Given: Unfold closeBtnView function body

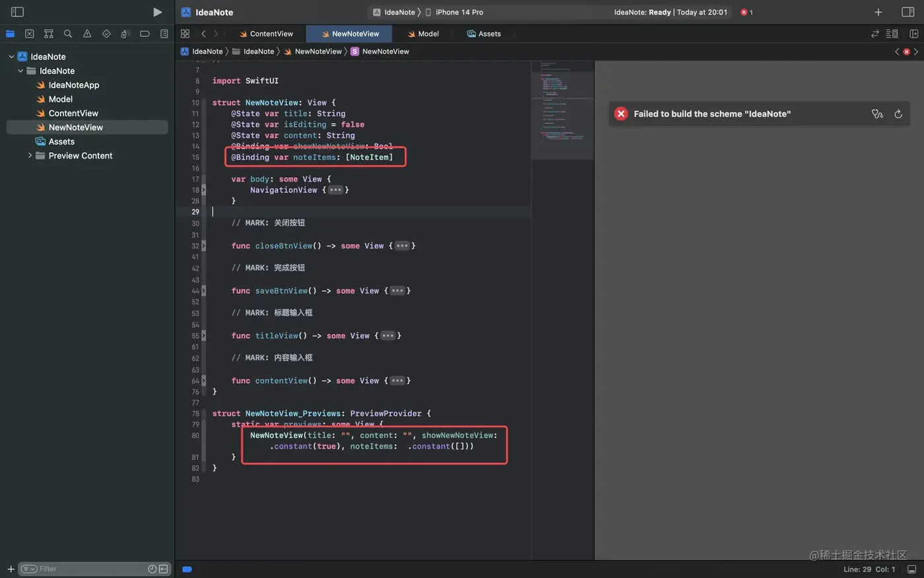Looking at the screenshot, I should [402, 246].
